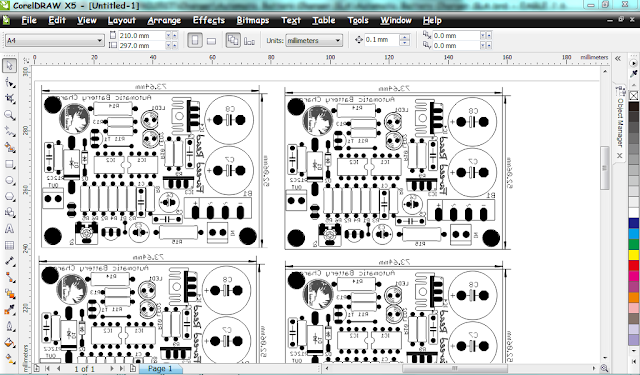Go to the next page navigation button
The image size is (640, 375).
[x=111, y=368]
